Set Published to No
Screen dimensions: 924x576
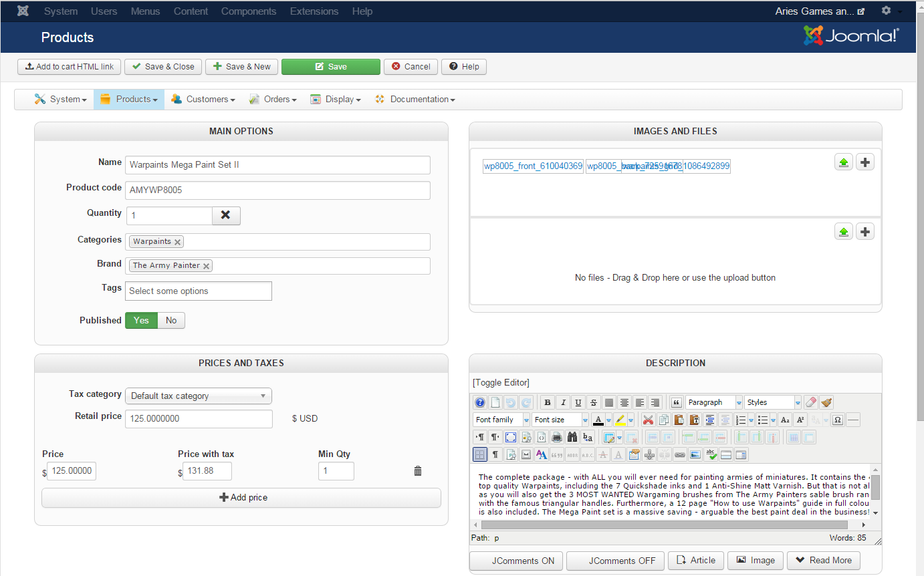(x=171, y=320)
